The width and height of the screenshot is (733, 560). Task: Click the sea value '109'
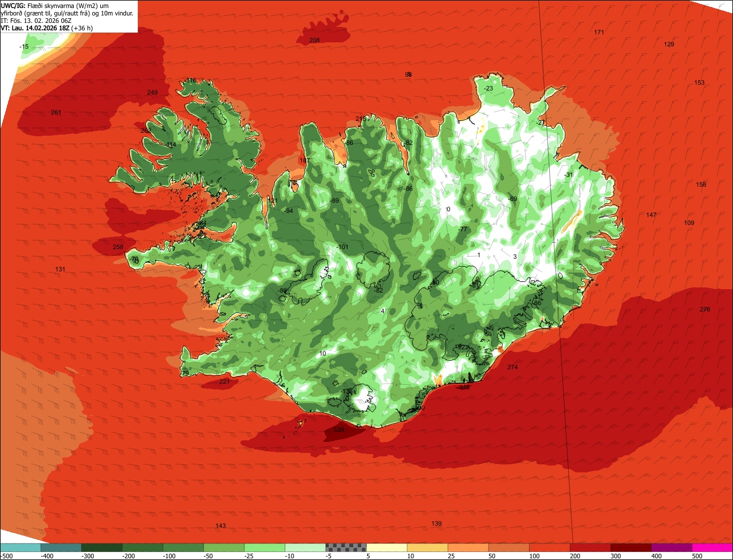pyautogui.click(x=689, y=223)
